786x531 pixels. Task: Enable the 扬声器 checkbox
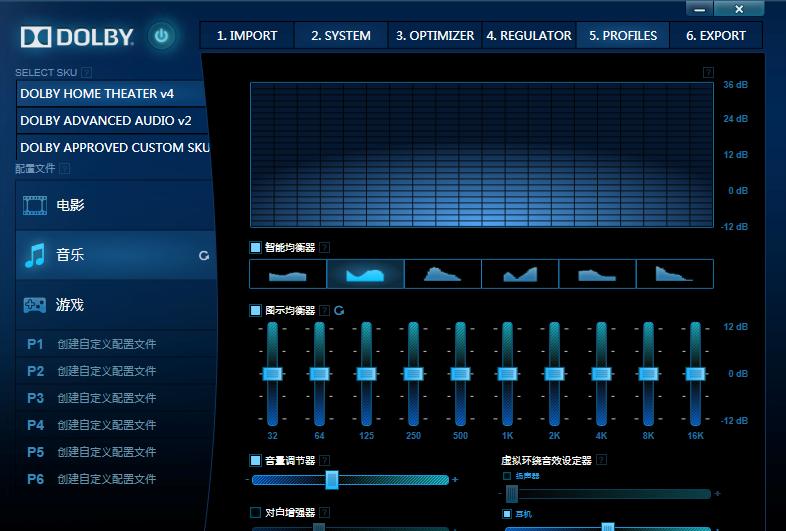[507, 475]
